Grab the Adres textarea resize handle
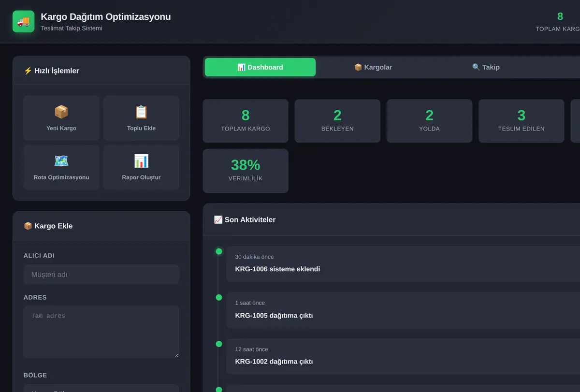 point(176,355)
